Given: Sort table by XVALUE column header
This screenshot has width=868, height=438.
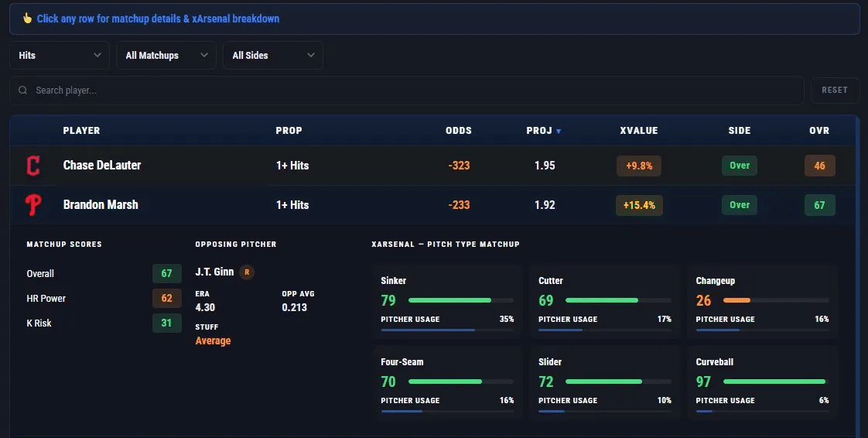Looking at the screenshot, I should pos(639,131).
